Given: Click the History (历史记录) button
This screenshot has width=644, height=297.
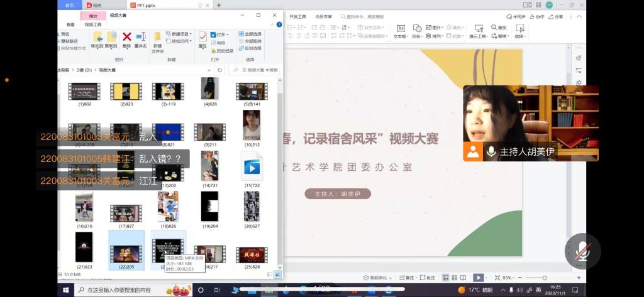Looking at the screenshot, I should pos(222,51).
